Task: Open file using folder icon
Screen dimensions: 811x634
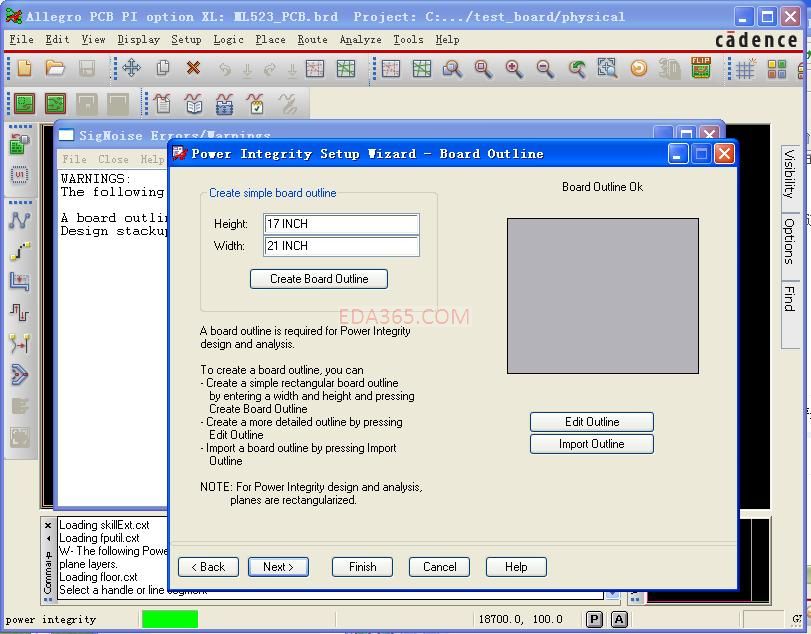Action: [54, 68]
